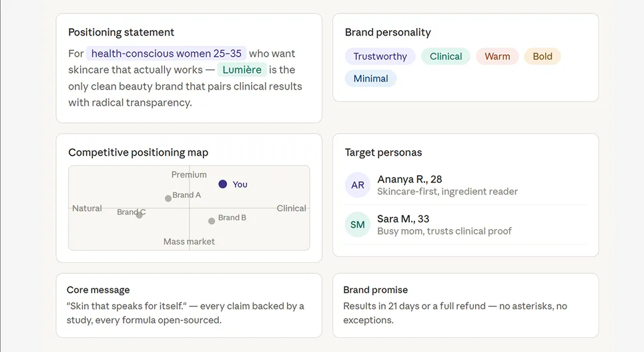
Task: Open the Ananya R., 28 persona row
Action: pyautogui.click(x=465, y=185)
